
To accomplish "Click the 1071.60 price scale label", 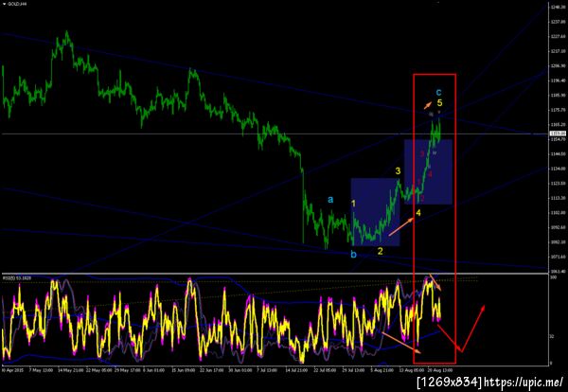I will 559,257.
